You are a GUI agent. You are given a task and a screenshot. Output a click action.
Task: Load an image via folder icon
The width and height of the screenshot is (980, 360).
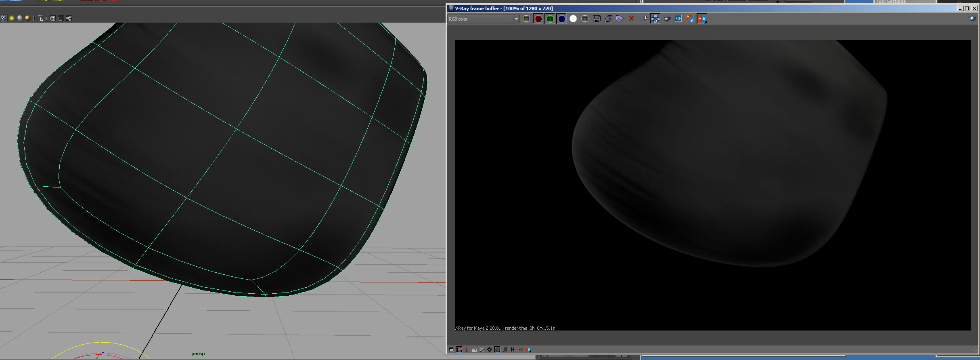click(620, 19)
